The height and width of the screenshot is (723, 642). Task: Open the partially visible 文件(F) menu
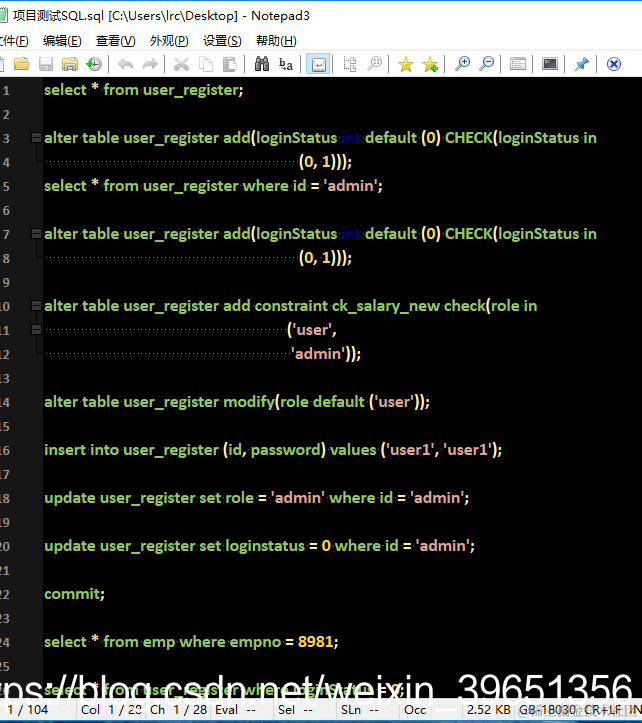pyautogui.click(x=14, y=41)
